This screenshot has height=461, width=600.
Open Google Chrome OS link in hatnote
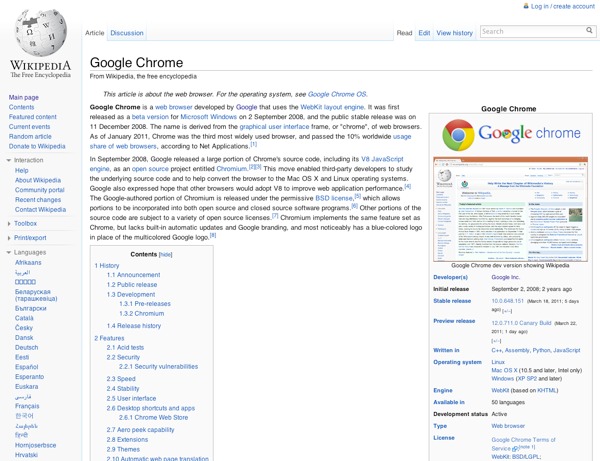pyautogui.click(x=337, y=94)
